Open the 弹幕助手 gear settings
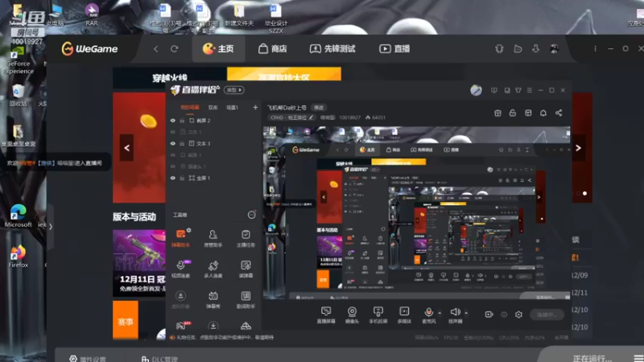This screenshot has height=362, width=644. click(188, 230)
